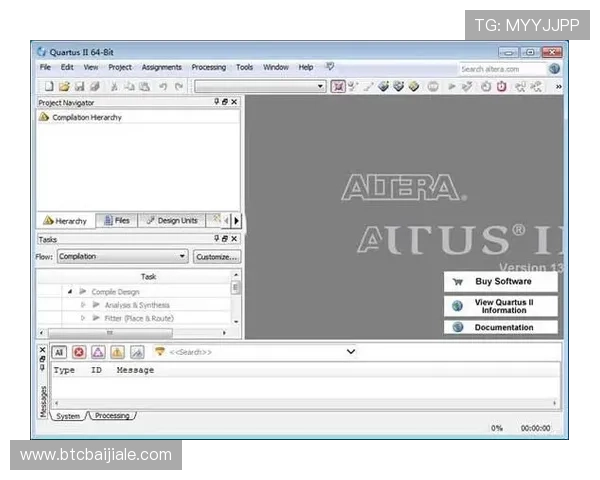Screen dimensions: 600x480
Task: Switch to the Design Units tab
Action: pyautogui.click(x=172, y=220)
